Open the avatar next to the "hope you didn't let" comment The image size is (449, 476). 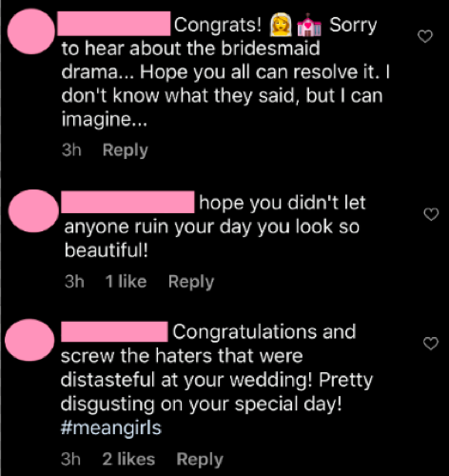point(33,211)
